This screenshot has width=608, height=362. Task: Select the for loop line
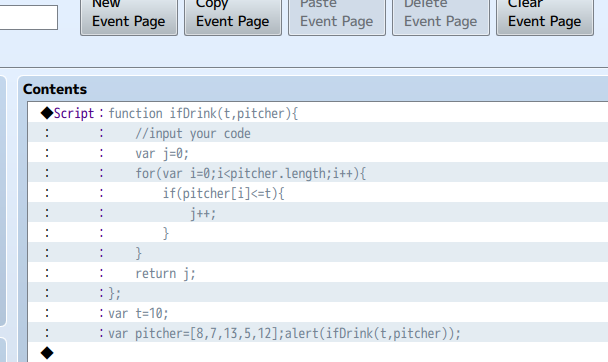click(x=318, y=173)
